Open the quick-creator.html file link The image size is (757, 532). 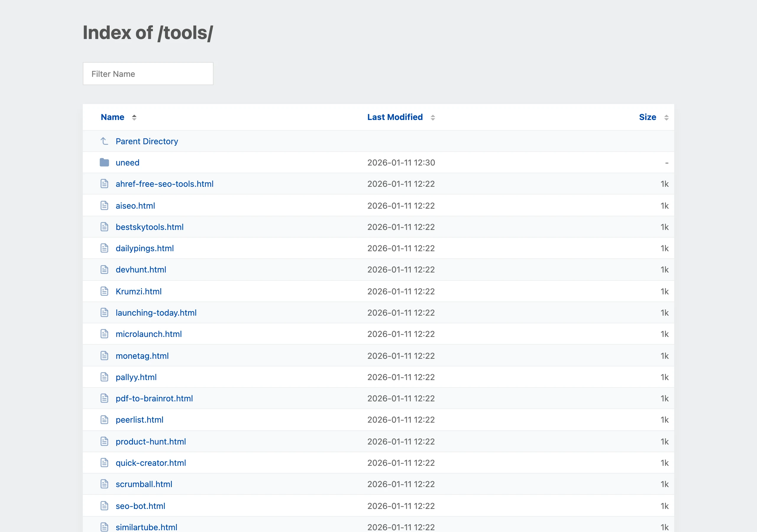point(151,463)
